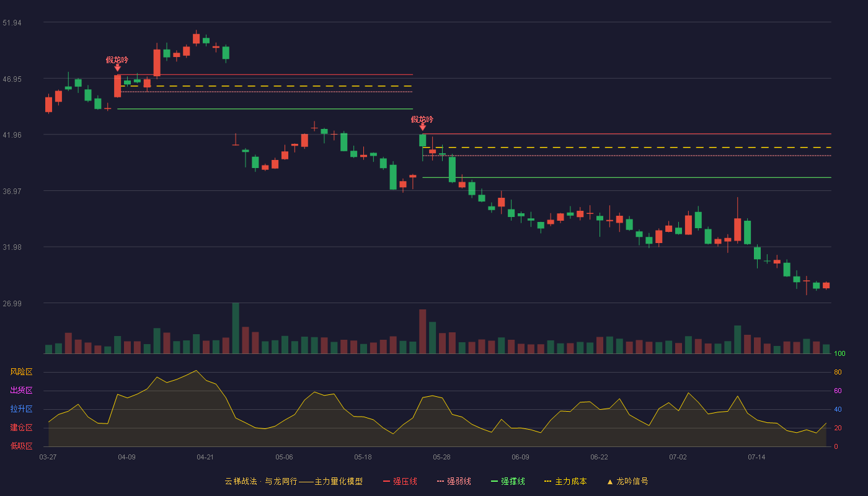The image size is (868, 496).
Task: Select the 风险区 zone label
Action: [21, 372]
